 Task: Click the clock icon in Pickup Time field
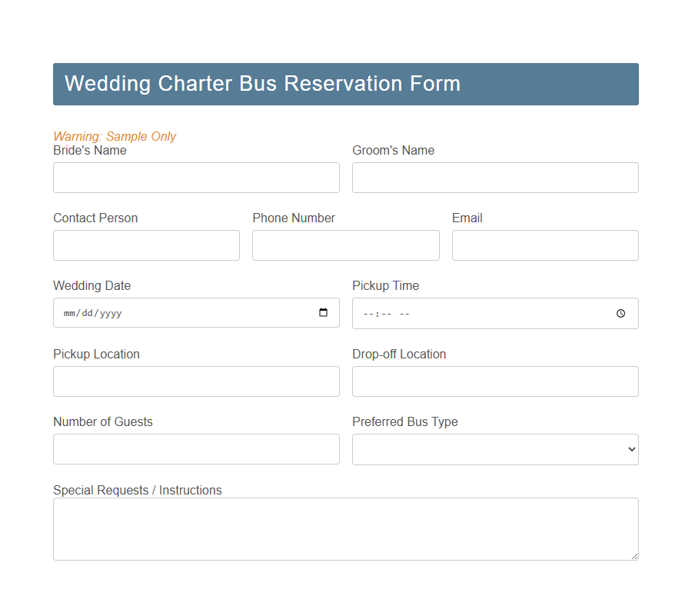tap(620, 313)
